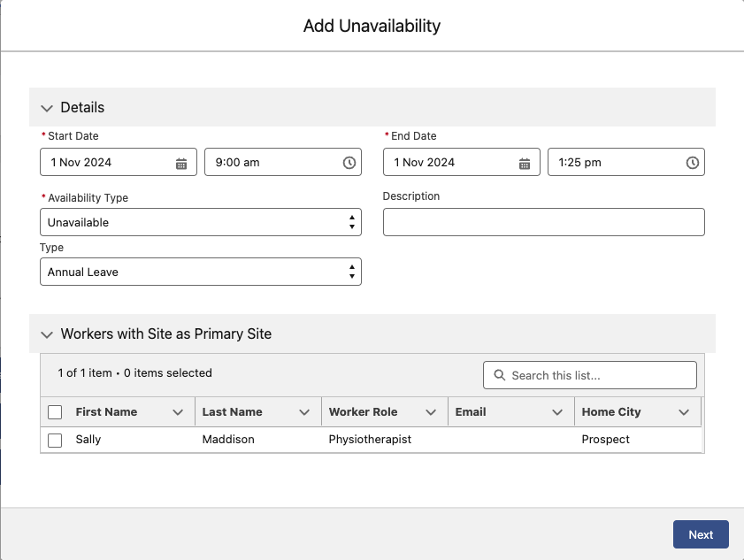Click the End time clock icon
Image resolution: width=744 pixels, height=560 pixels.
point(693,163)
